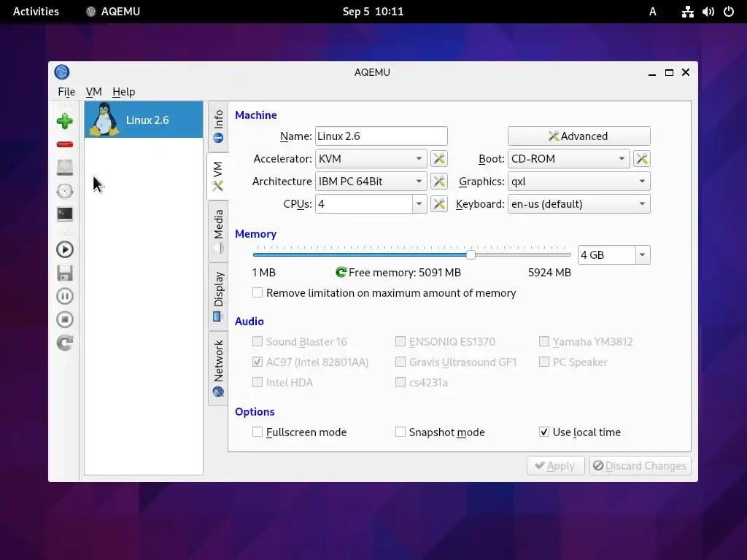This screenshot has height=560, width=747.
Task: Click the wrench icon next to Boot
Action: pos(642,158)
